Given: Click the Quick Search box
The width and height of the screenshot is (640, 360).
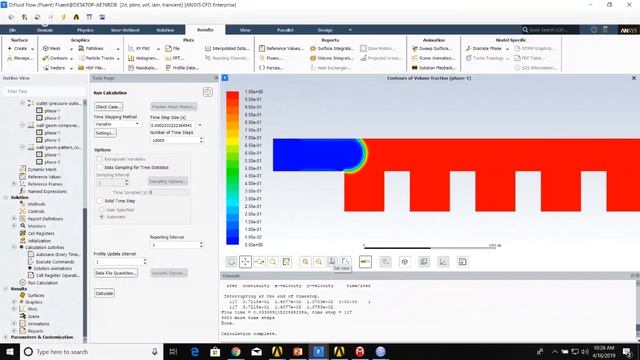Looking at the screenshot, I should 550,30.
